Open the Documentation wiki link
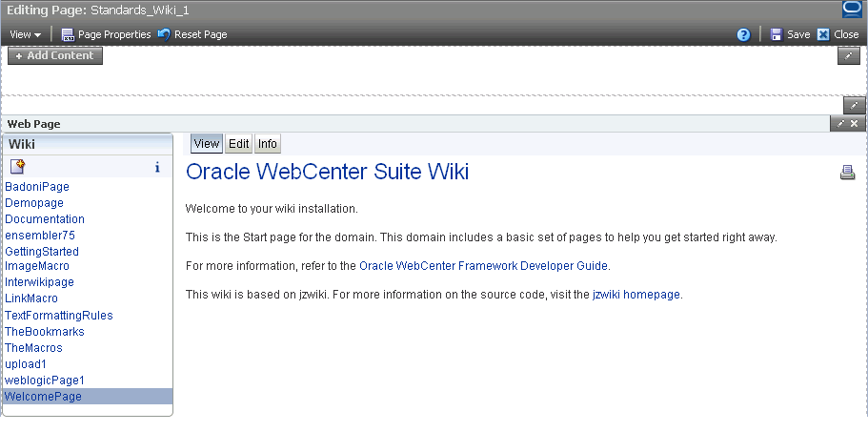 pyautogui.click(x=45, y=218)
